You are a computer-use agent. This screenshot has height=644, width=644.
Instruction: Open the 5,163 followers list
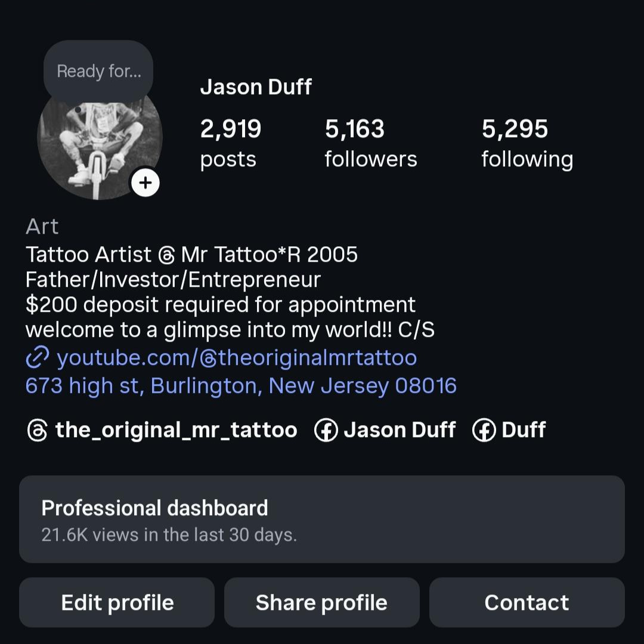click(x=370, y=143)
